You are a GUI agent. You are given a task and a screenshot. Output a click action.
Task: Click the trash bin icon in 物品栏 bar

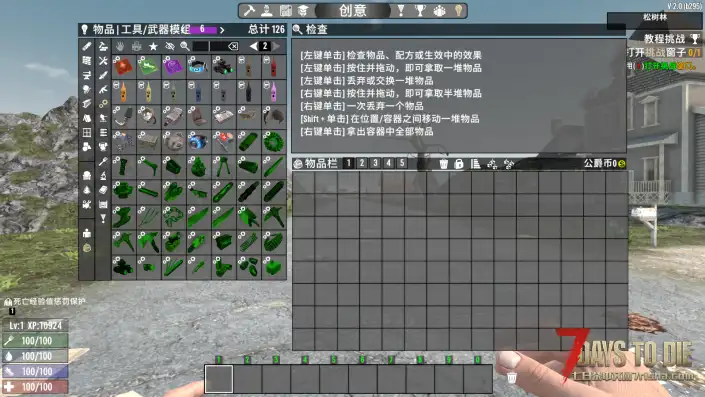443,164
